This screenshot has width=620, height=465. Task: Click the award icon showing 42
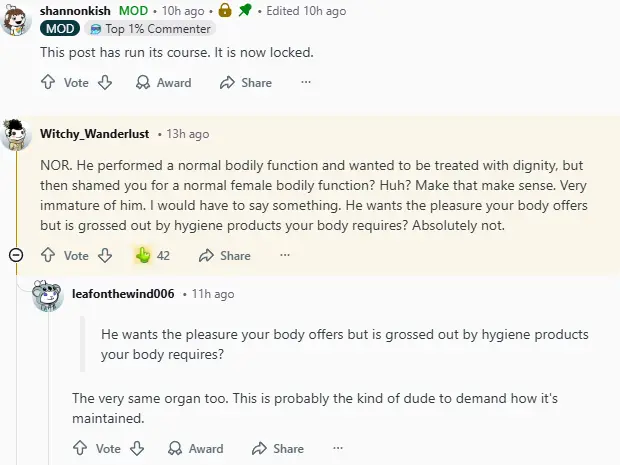[144, 256]
